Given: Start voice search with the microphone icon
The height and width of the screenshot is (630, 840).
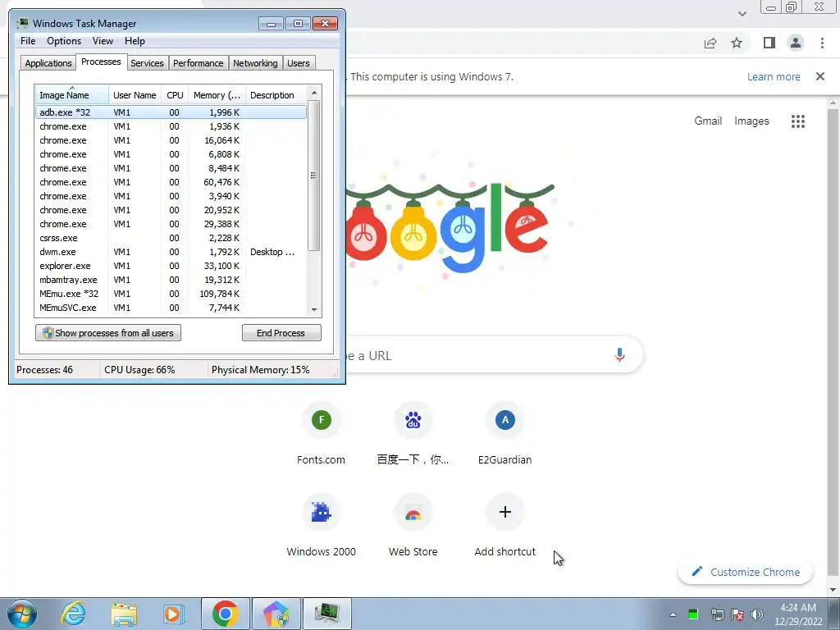Looking at the screenshot, I should pyautogui.click(x=620, y=355).
